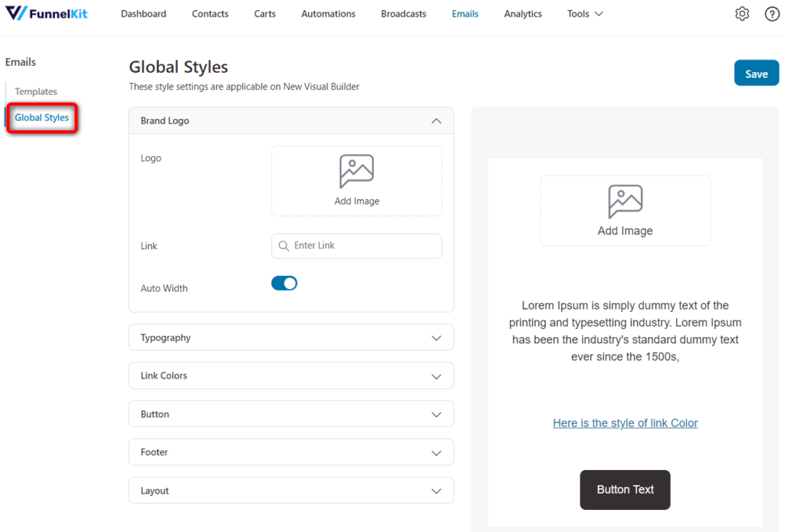
Task: Click the Add Image placeholder in email preview
Action: [625, 210]
